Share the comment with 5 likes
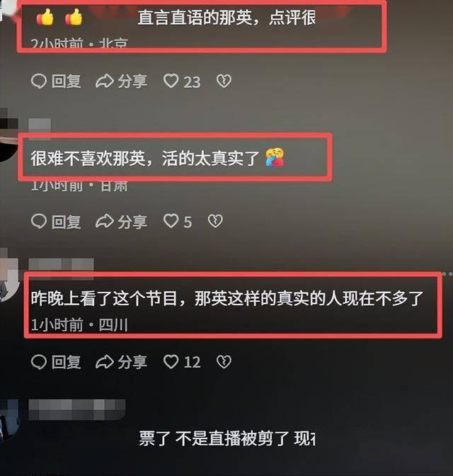Screen dimensions: 453x476 (121, 222)
